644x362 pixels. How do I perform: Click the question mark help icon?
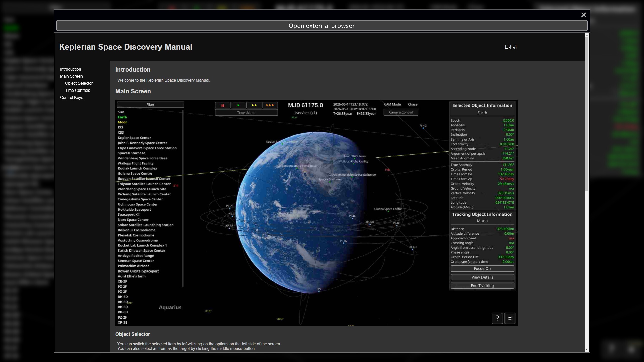pyautogui.click(x=497, y=318)
